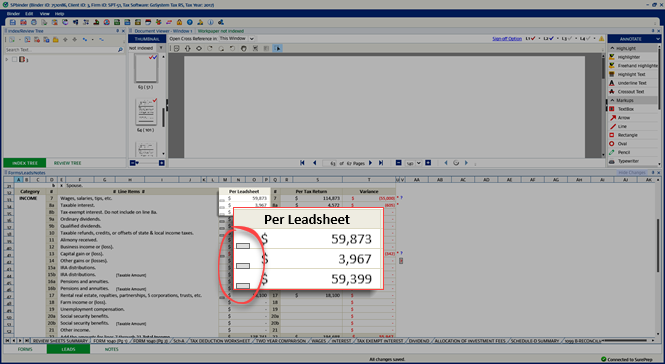Click the padlock icon in main toolbar
Screen dimensions: 665x364
pos(179,22)
